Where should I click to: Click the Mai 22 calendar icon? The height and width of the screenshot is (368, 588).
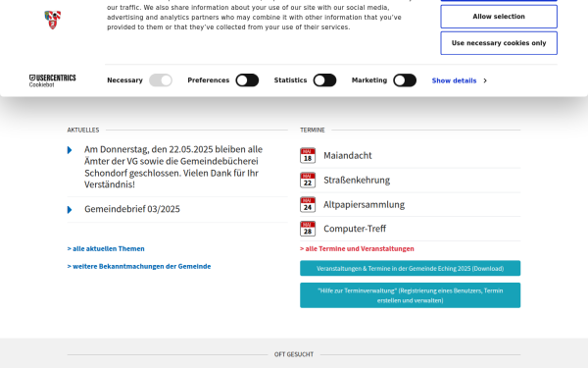[x=308, y=180]
